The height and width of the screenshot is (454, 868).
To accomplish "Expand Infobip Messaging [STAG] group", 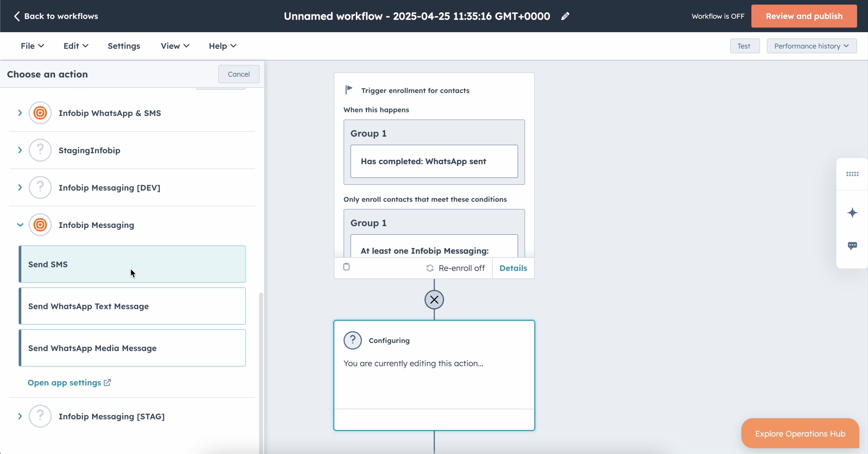I will (x=20, y=416).
